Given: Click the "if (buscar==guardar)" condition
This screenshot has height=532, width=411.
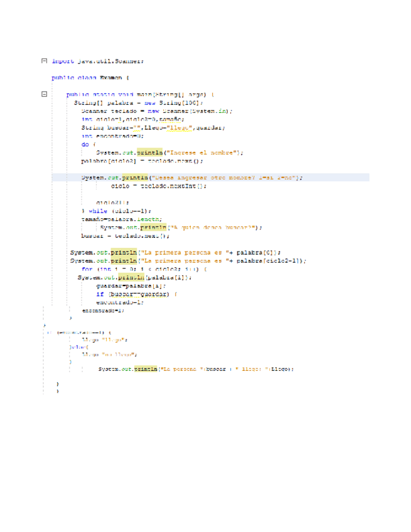Looking at the screenshot, I should click(x=136, y=293).
